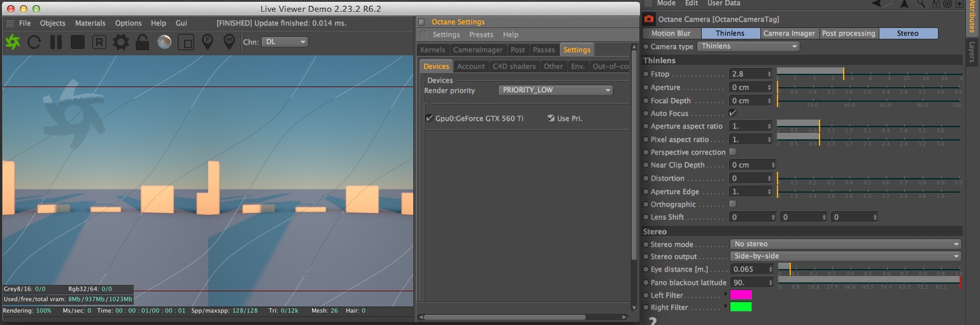Open the Gui menu in Live Viewer
Image resolution: width=980 pixels, height=325 pixels.
click(x=181, y=23)
